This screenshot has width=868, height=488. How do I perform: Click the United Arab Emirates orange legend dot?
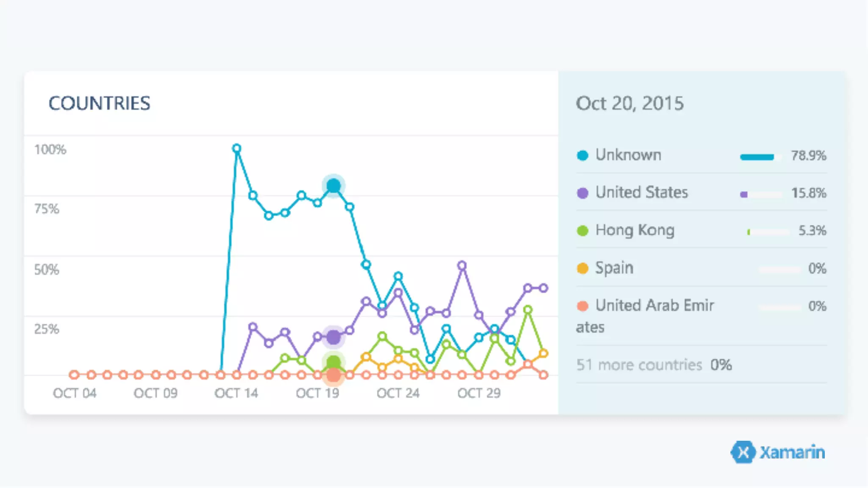coord(583,306)
